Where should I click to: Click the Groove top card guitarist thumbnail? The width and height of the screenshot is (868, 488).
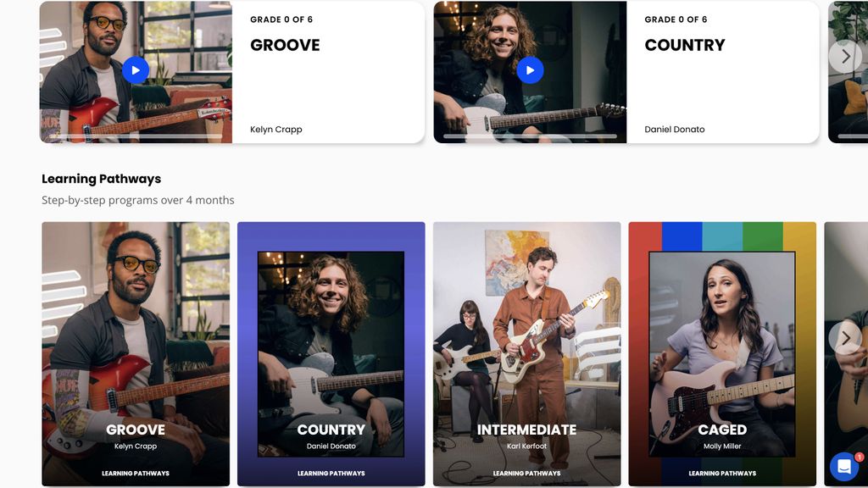point(136,72)
